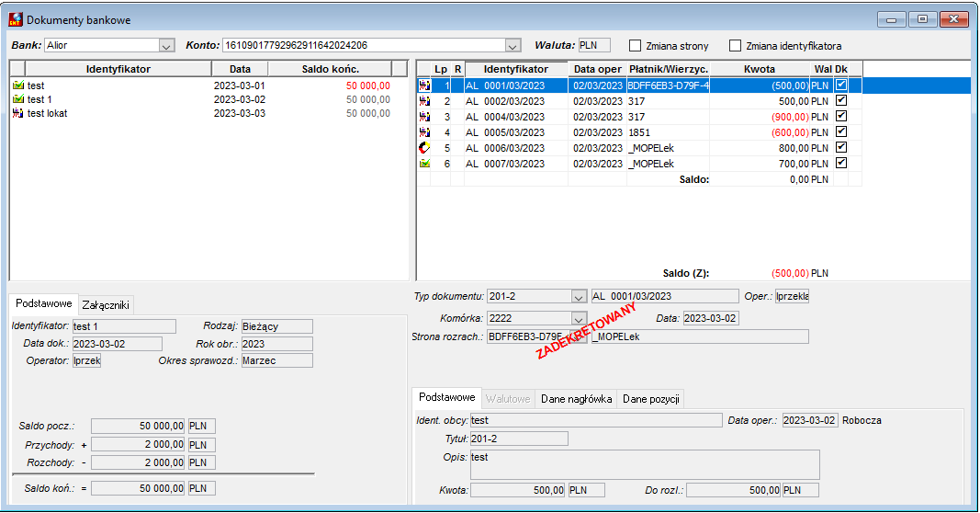Image resolution: width=980 pixels, height=513 pixels.
Task: Click the right-side Data field showing 2023-03-02
Action: (x=711, y=318)
